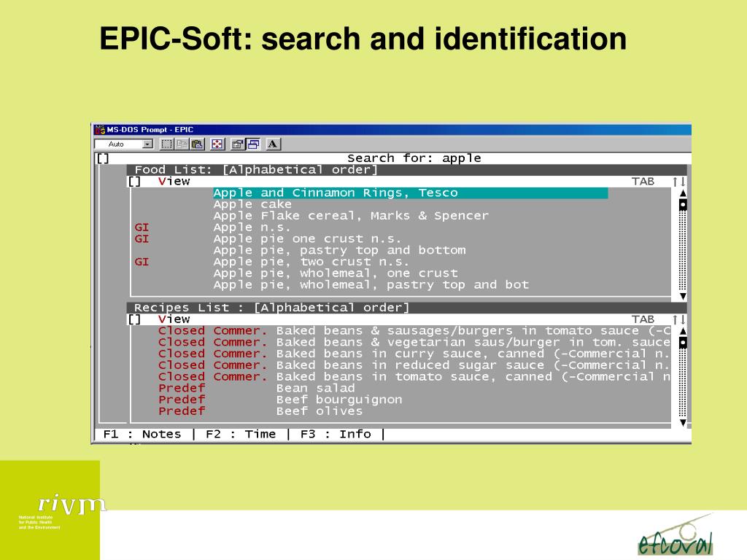Select 'Apple Flake cereal, Marks & Spencer'
Image resolution: width=747 pixels, height=560 pixels.
click(351, 216)
